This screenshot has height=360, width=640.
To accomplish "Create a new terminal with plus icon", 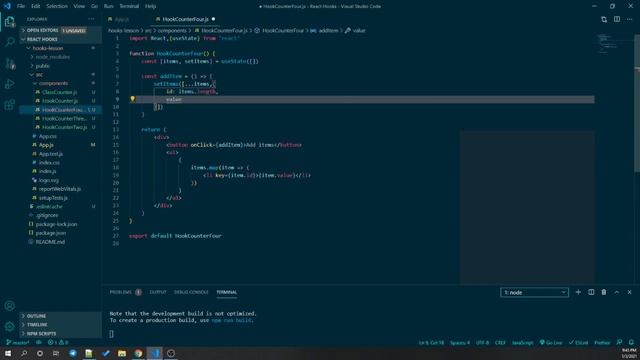I will (578, 292).
